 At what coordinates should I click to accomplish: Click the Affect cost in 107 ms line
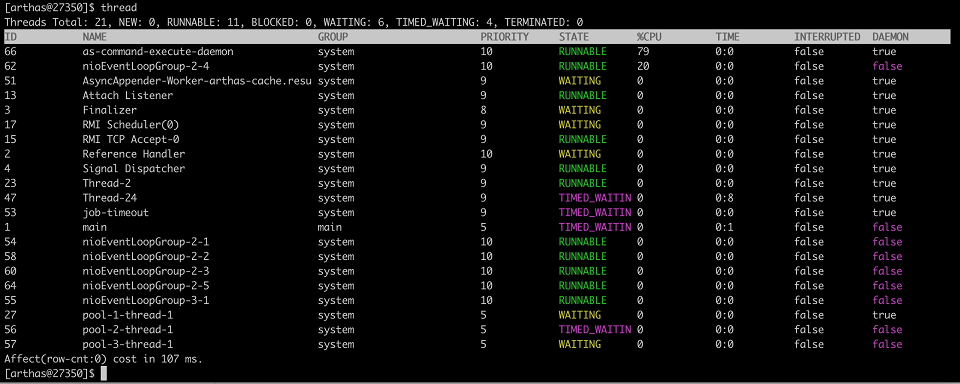click(103, 359)
